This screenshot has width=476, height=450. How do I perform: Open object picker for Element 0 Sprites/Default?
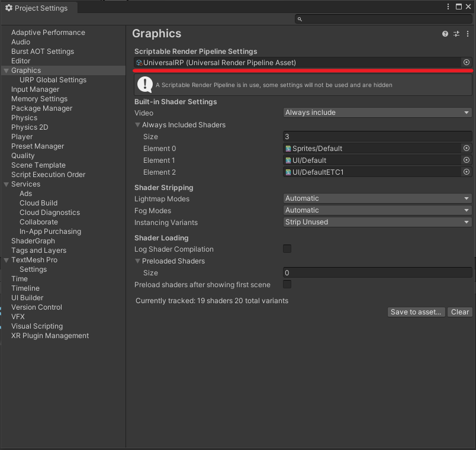click(466, 148)
